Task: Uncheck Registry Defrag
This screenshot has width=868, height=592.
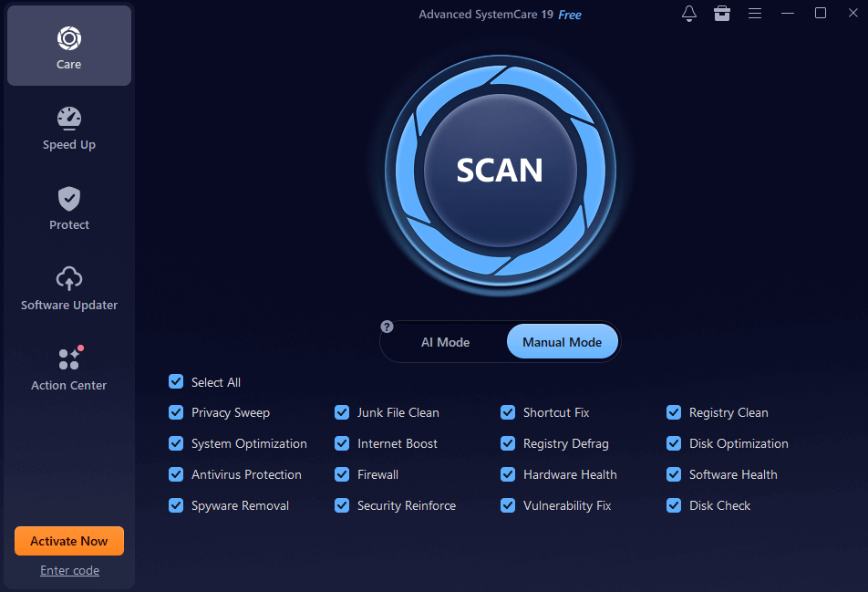Action: click(x=507, y=443)
